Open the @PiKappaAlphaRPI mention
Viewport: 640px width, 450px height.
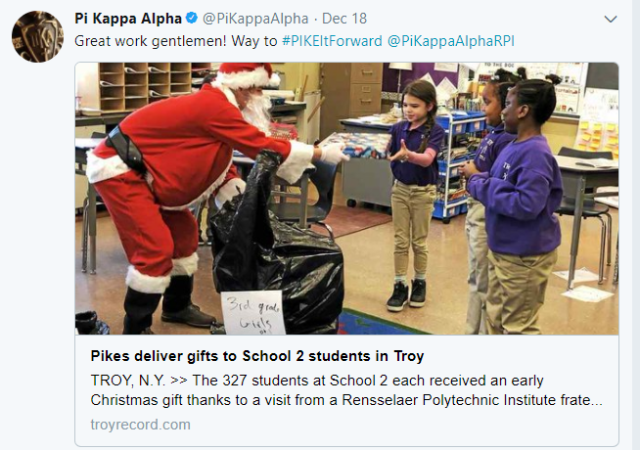(451, 41)
